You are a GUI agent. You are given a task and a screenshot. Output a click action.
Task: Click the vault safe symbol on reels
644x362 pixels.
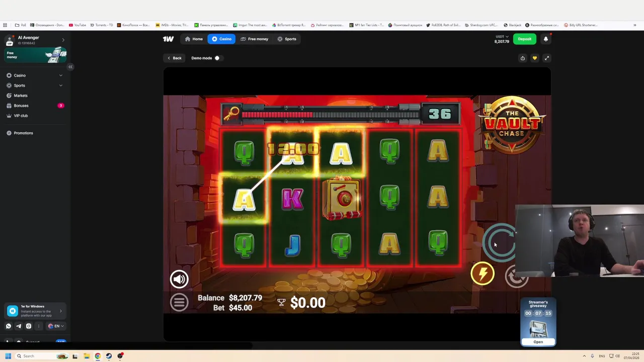342,198
